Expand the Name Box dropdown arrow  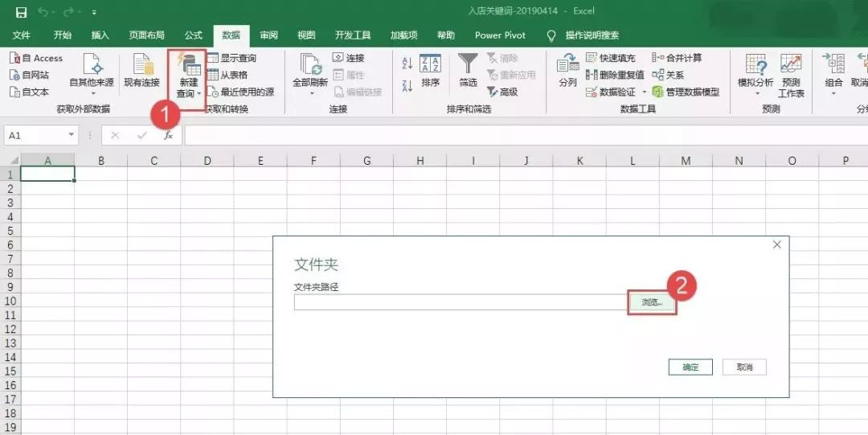tap(71, 135)
